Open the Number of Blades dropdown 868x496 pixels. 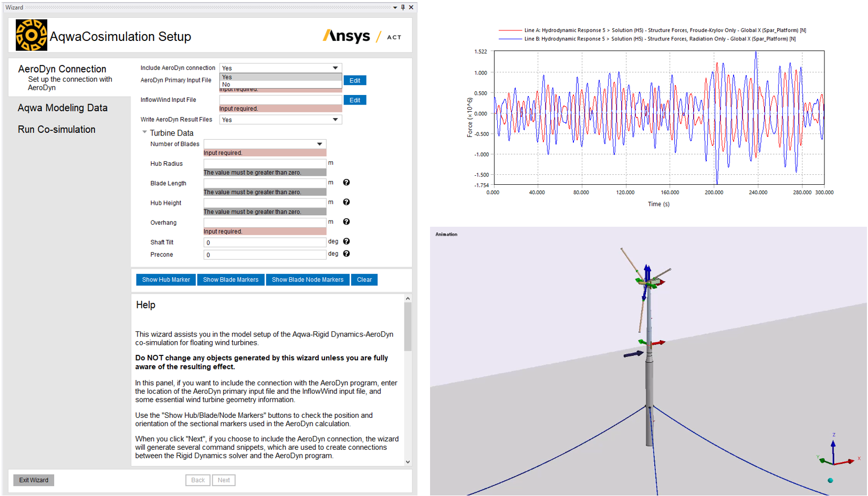coord(265,144)
